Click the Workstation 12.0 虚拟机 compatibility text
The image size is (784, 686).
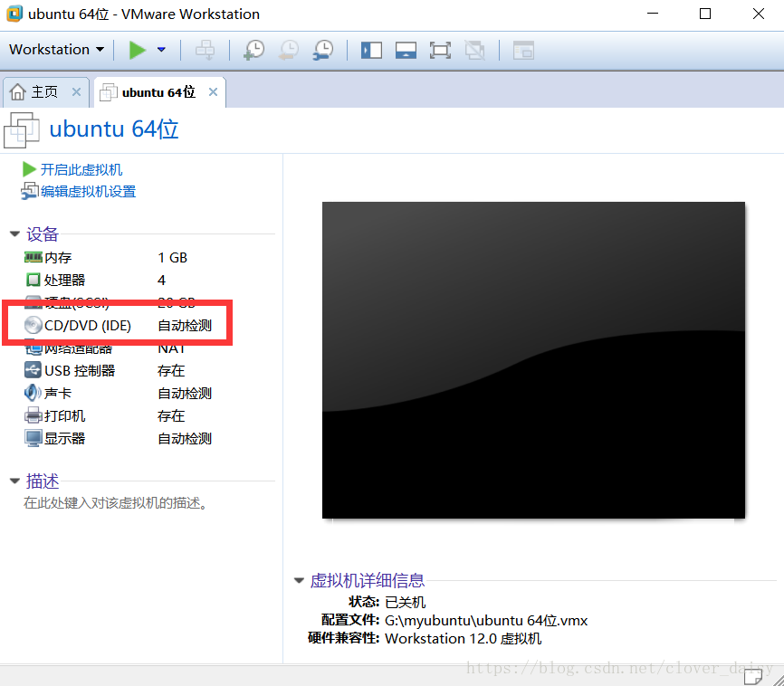(x=463, y=639)
